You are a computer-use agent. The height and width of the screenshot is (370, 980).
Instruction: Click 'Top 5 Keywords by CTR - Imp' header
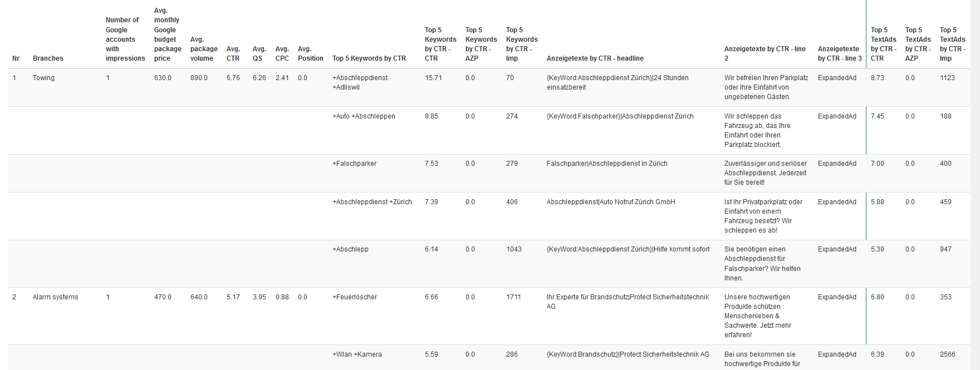522,44
